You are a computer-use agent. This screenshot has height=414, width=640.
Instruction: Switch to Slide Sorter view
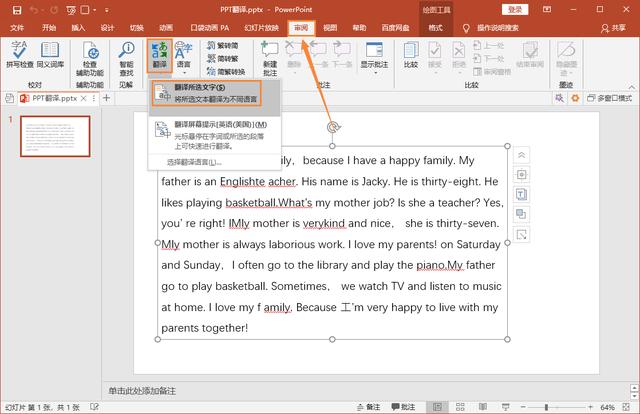(460, 407)
